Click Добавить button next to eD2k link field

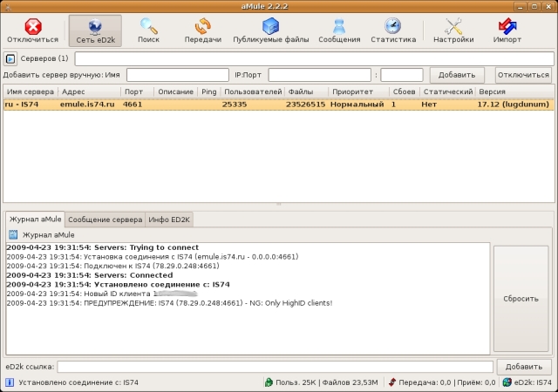tap(523, 367)
